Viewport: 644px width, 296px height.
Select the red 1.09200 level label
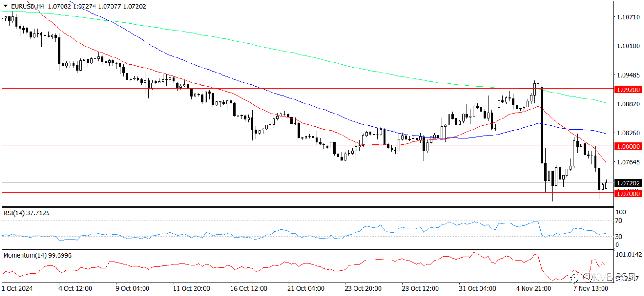[x=628, y=90]
